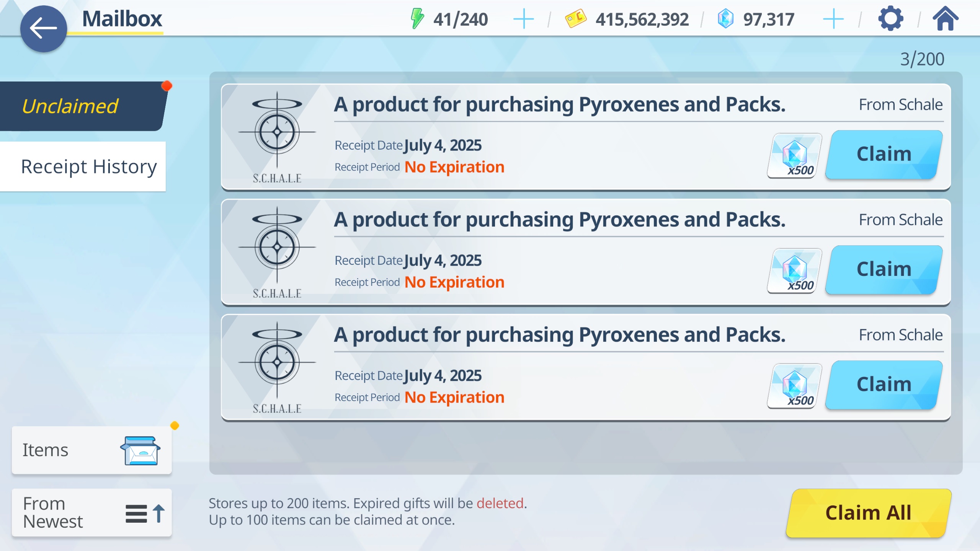
Task: Tap the 3/200 mailbox counter
Action: click(x=922, y=59)
